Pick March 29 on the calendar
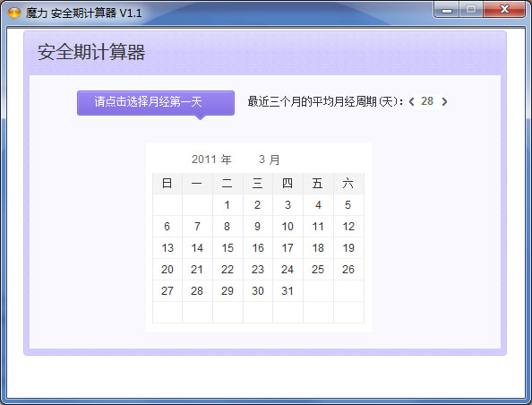The width and height of the screenshot is (532, 405). point(227,290)
